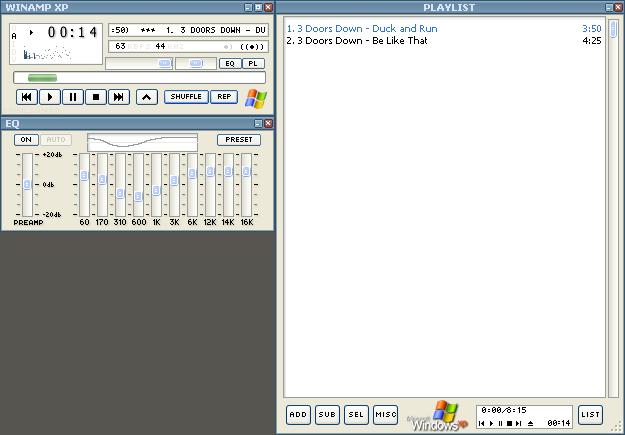Click the 170 Hz band slider knob
Screen dimensions: 625x435
102,179
